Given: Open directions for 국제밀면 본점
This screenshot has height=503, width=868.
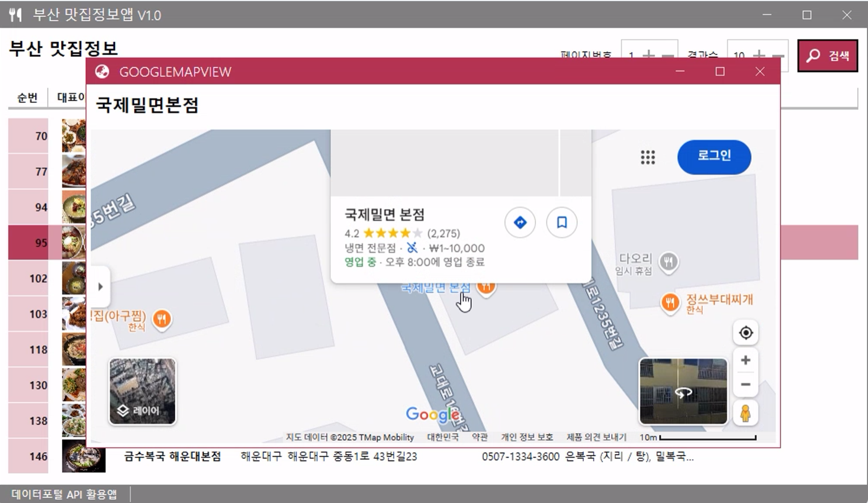Looking at the screenshot, I should click(520, 223).
